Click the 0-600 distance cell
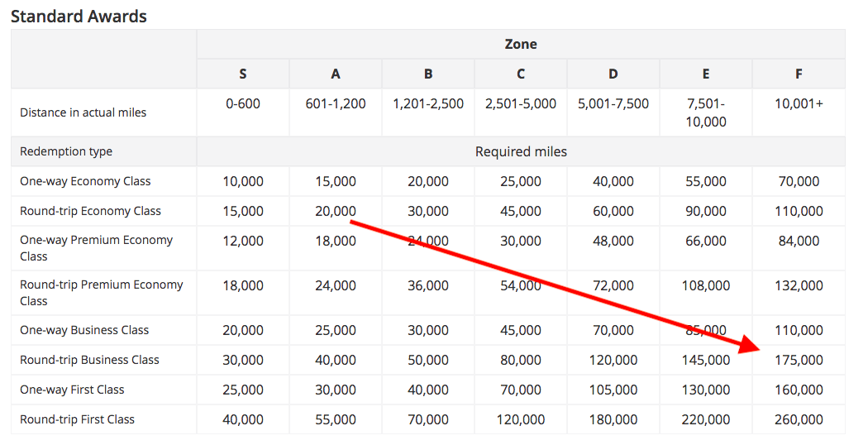This screenshot has width=868, height=445. pyautogui.click(x=243, y=104)
